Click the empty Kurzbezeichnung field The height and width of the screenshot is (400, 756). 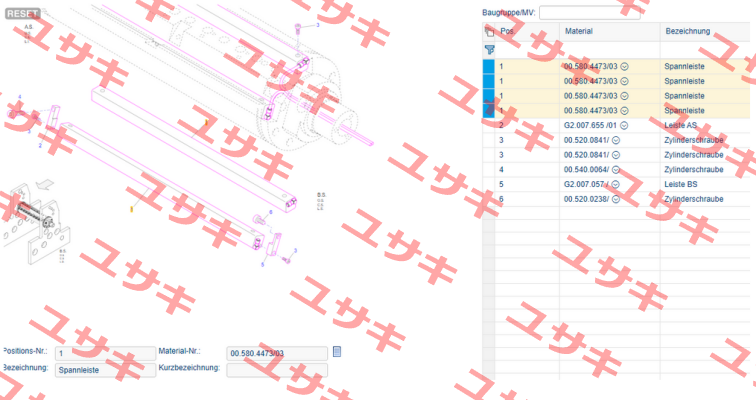tap(277, 370)
